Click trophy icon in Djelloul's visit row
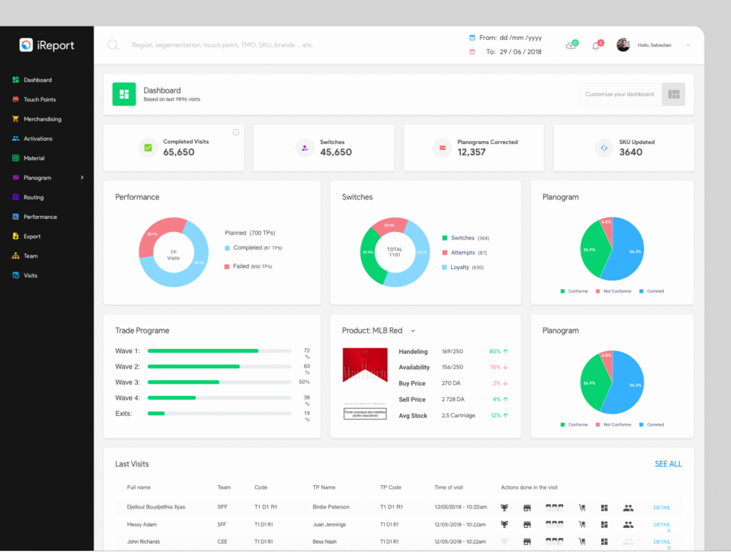This screenshot has width=731, height=560. click(x=505, y=507)
